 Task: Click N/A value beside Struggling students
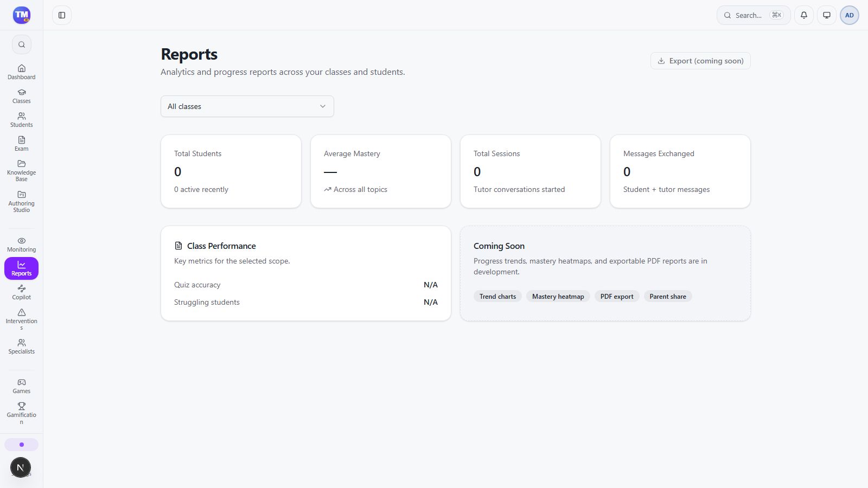[x=431, y=302]
